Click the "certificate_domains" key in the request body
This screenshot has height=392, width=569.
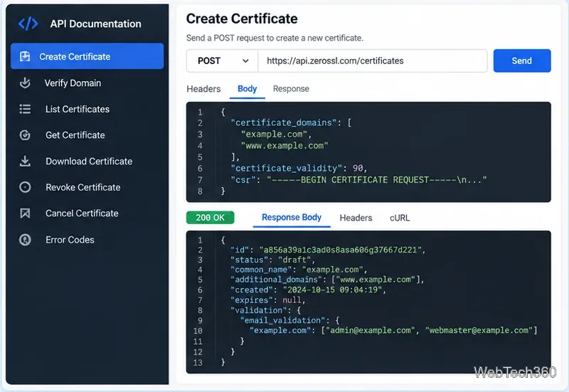pos(283,122)
